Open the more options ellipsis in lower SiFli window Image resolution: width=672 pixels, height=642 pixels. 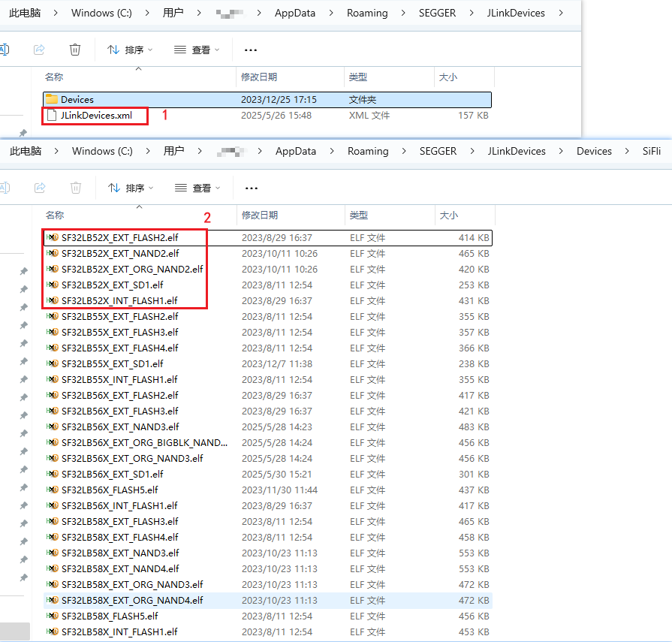pos(252,188)
